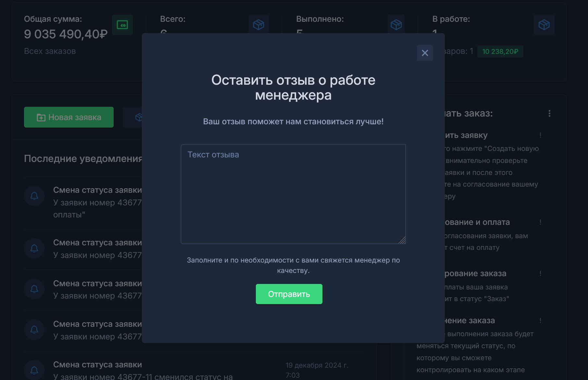Click the bell icon of the first notification
Viewport: 588px width, 380px height.
pos(34,196)
